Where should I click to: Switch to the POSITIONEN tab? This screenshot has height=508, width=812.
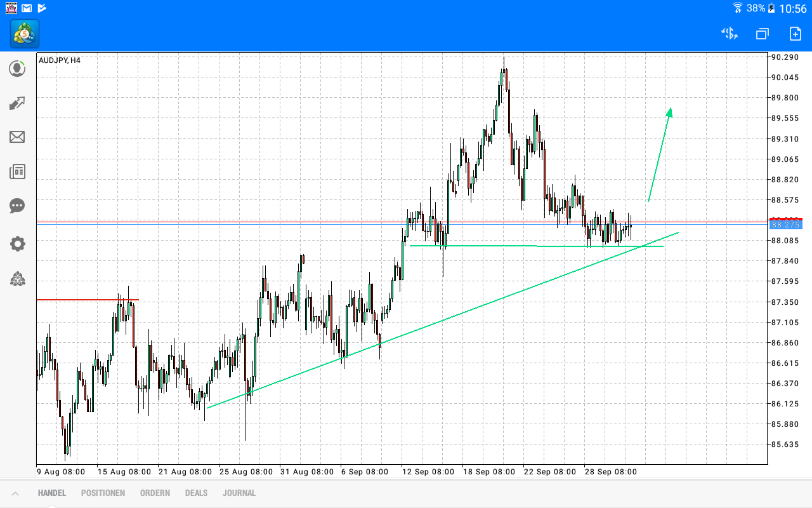click(103, 493)
